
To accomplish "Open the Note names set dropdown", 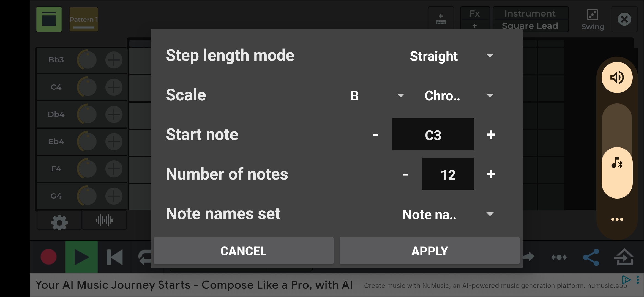I will pos(447,215).
